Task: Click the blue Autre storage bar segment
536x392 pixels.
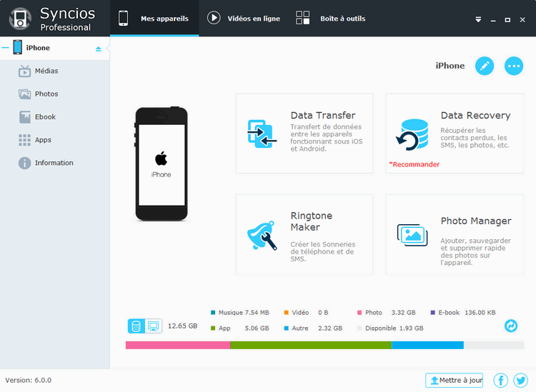Action: tap(427, 345)
